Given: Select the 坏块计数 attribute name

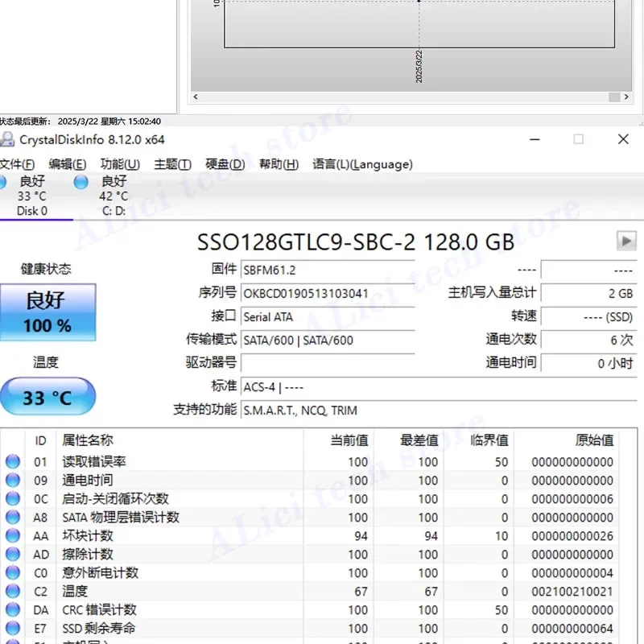Looking at the screenshot, I should (x=88, y=535).
